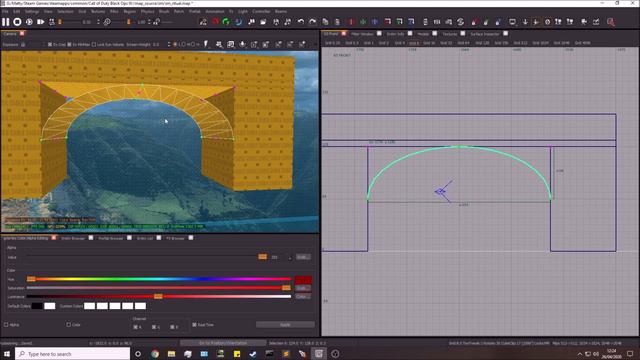Open the File menu
Viewport: 640px width, 360px height.
(x=5, y=11)
